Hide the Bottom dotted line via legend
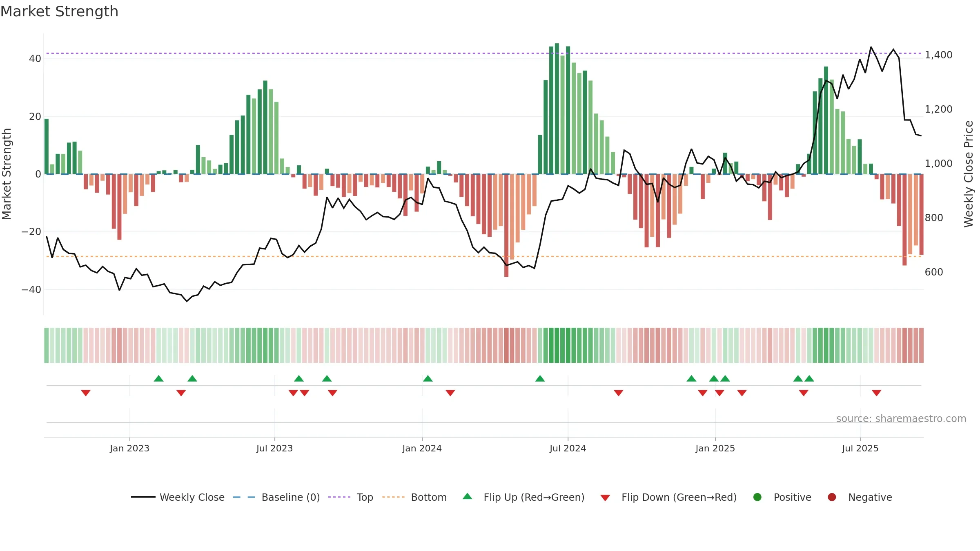 [414, 497]
